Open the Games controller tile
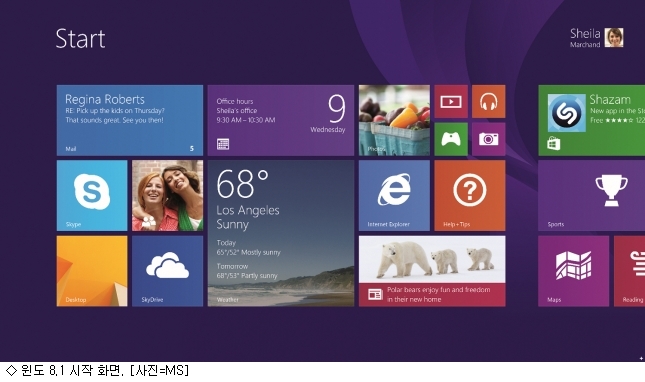Viewport: 645px width, 382px height. coord(451,139)
